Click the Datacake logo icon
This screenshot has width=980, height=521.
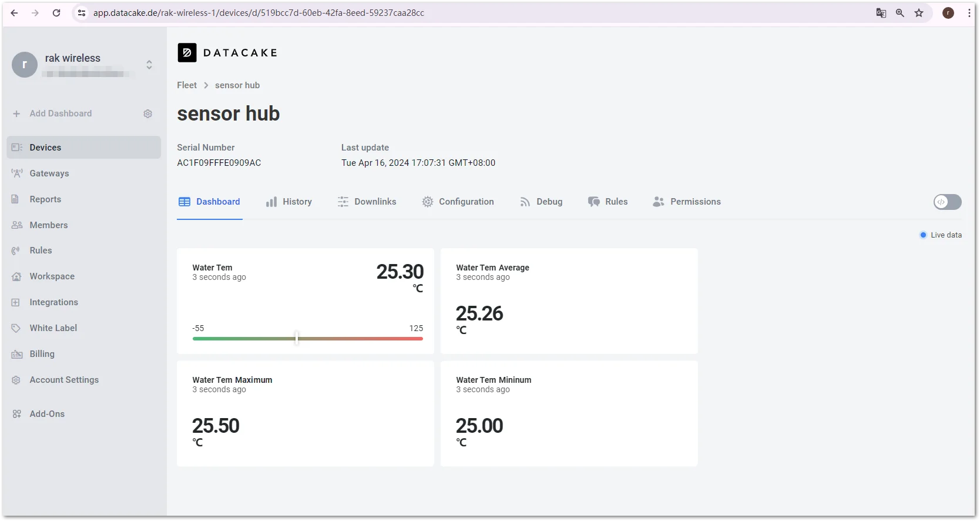(187, 53)
